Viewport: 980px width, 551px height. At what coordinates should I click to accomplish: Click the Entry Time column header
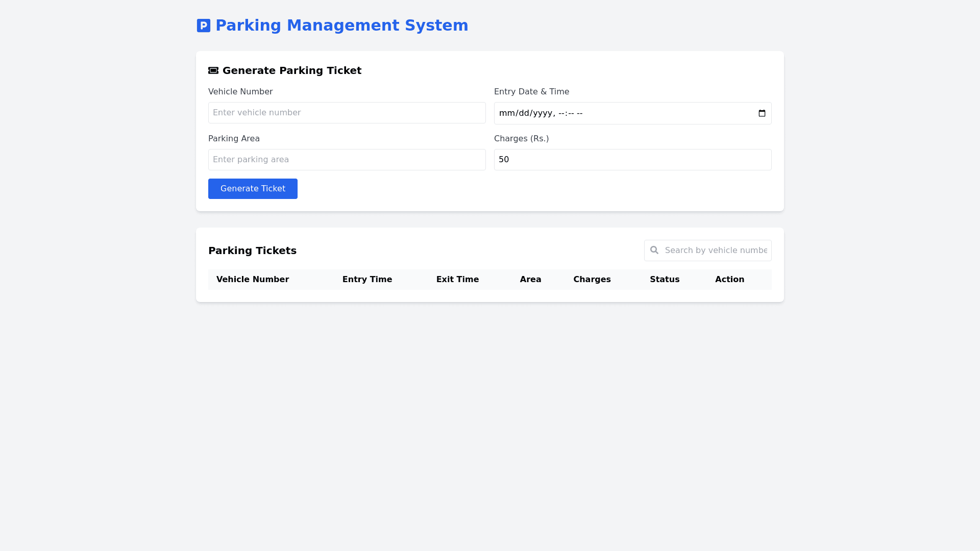(367, 280)
